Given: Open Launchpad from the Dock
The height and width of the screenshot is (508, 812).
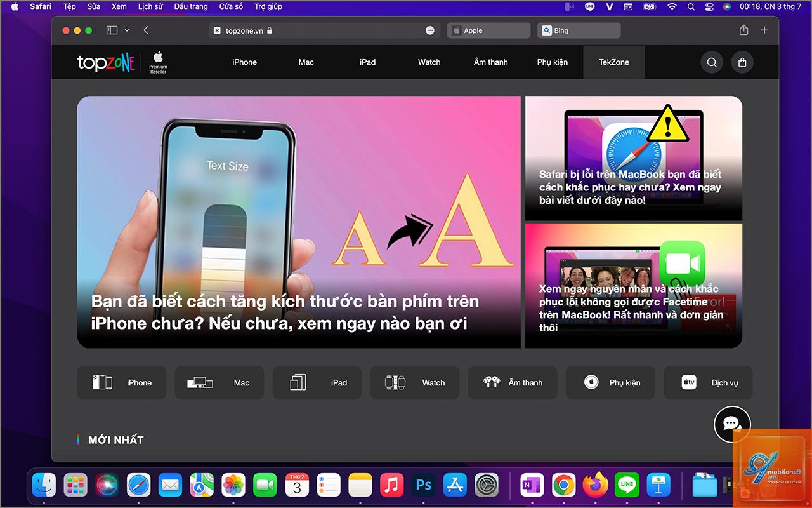Looking at the screenshot, I should click(76, 486).
